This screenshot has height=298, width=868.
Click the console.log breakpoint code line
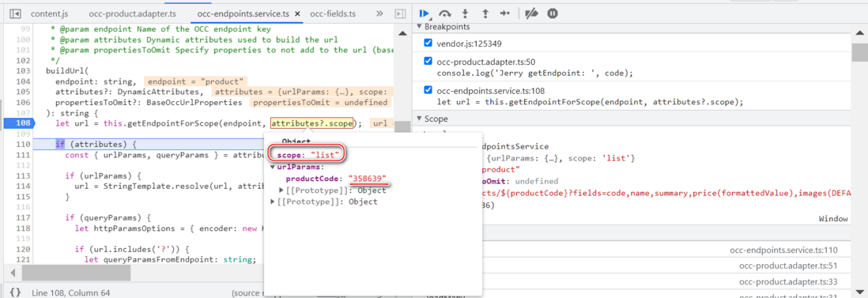(534, 73)
